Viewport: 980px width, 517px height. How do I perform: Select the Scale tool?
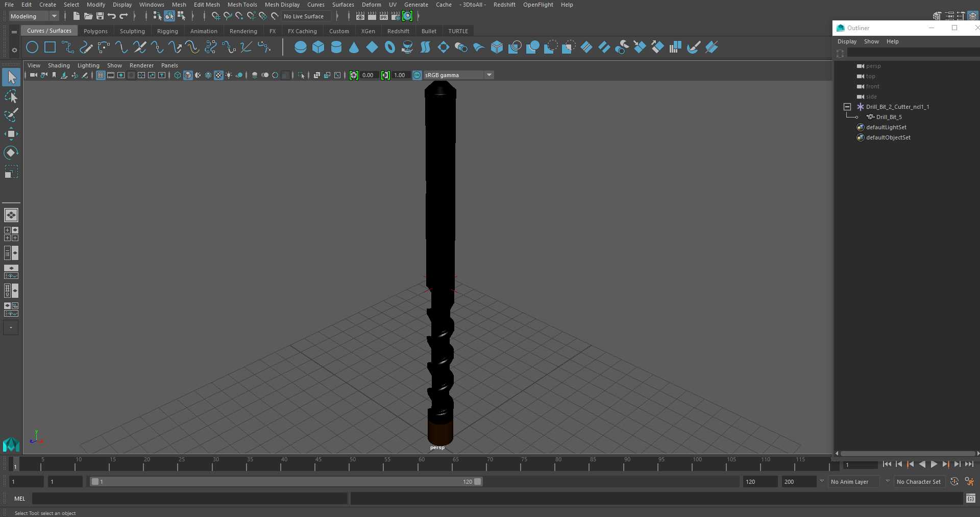11,172
